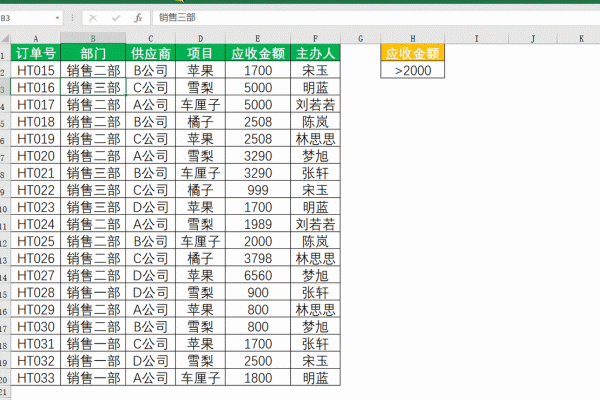600x400 pixels.
Task: Select the 车厘子 cell in HT021 row
Action: coord(201,173)
